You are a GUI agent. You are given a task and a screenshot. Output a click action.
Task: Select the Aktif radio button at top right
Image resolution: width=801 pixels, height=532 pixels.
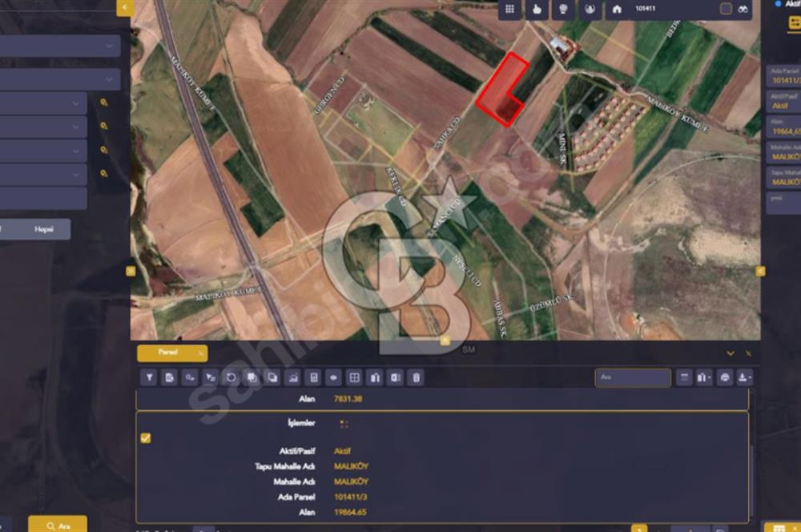pyautogui.click(x=778, y=3)
